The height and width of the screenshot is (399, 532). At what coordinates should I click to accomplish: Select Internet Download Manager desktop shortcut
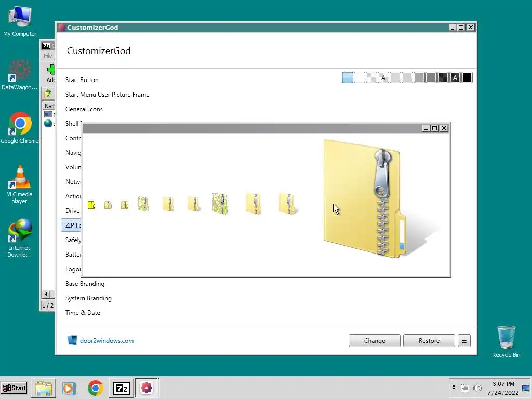click(20, 238)
